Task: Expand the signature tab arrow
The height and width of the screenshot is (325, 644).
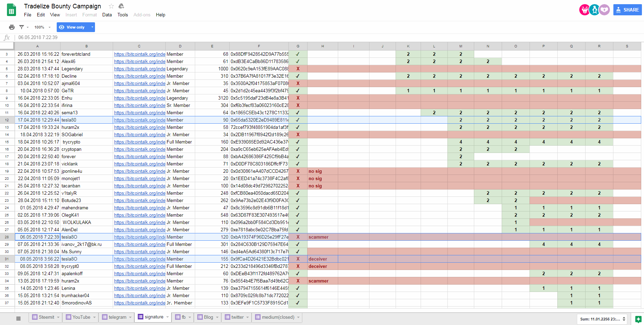Action: coord(167,317)
